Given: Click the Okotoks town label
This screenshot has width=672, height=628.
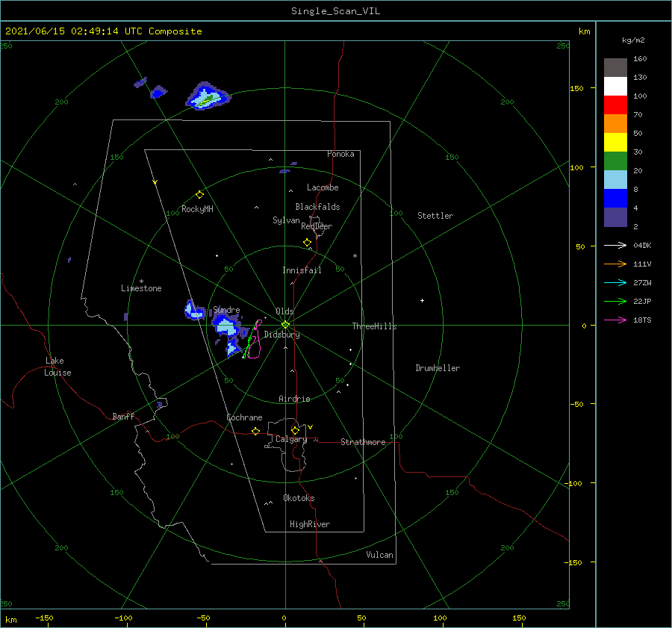Looking at the screenshot, I should (299, 498).
